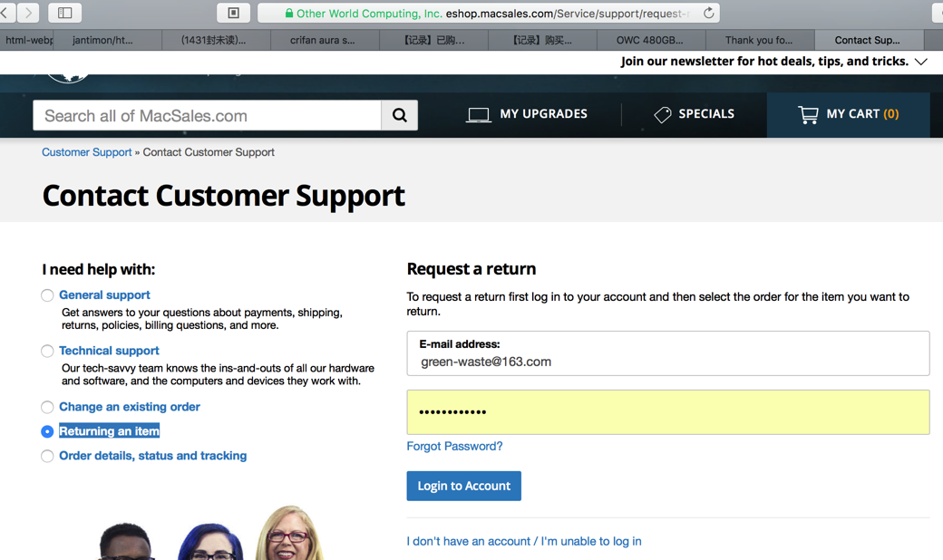Click the Safari address bar URL
The width and height of the screenshot is (943, 560).
(489, 14)
